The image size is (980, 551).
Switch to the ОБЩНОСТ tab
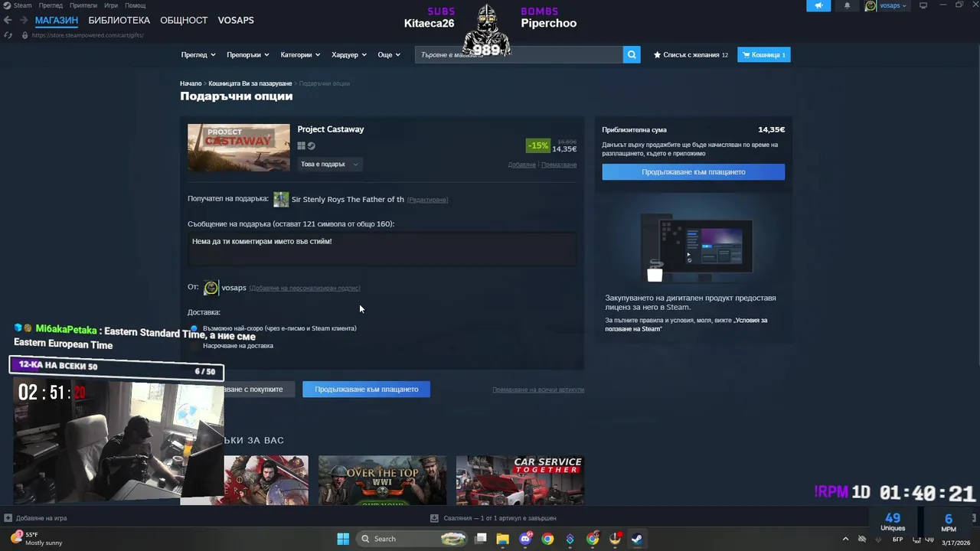click(184, 20)
